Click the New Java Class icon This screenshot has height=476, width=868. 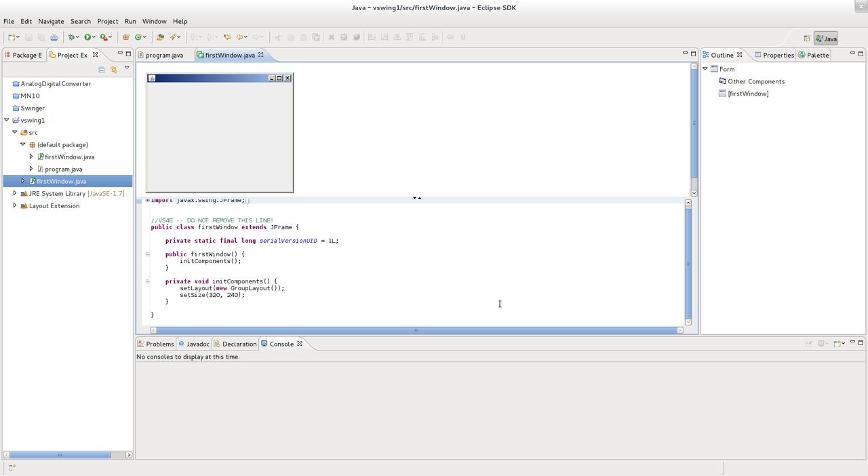coord(138,37)
